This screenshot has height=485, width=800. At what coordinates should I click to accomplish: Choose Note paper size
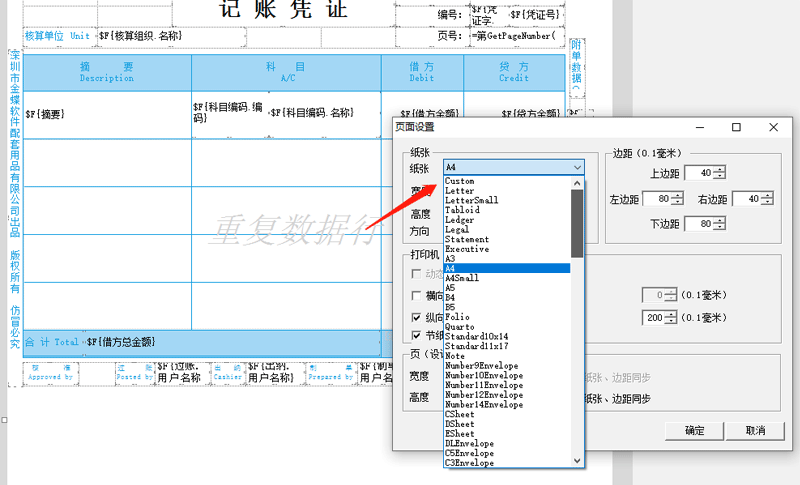(507, 356)
